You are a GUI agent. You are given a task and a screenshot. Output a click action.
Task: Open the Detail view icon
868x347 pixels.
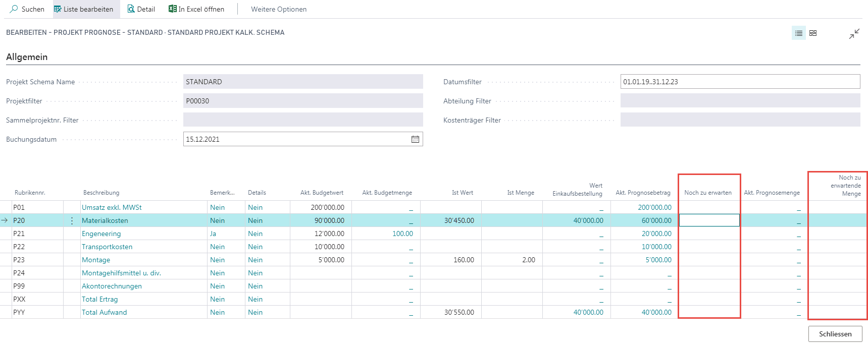(131, 9)
